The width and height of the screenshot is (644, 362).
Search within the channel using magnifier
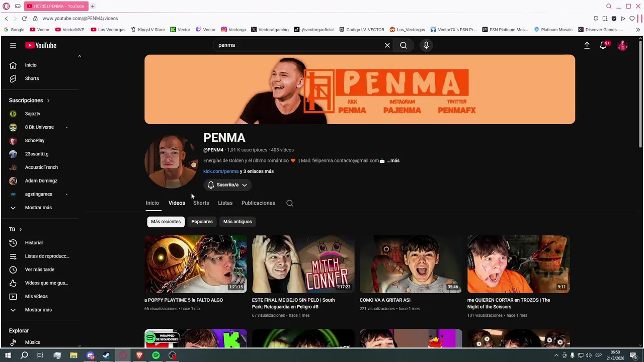coord(290,203)
